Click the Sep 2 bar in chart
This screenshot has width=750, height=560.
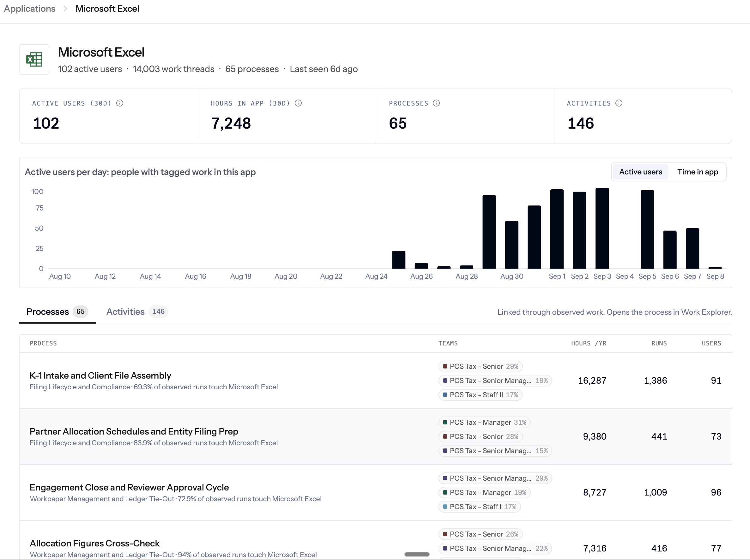[579, 230]
